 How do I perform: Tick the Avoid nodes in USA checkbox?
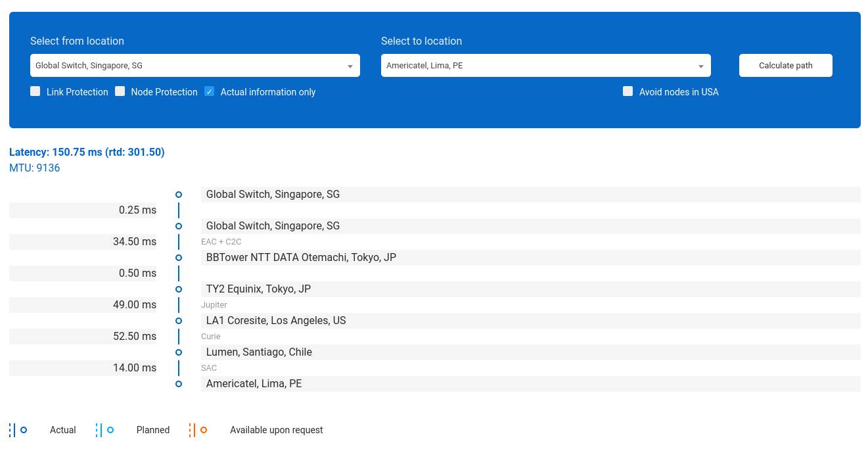(x=628, y=91)
